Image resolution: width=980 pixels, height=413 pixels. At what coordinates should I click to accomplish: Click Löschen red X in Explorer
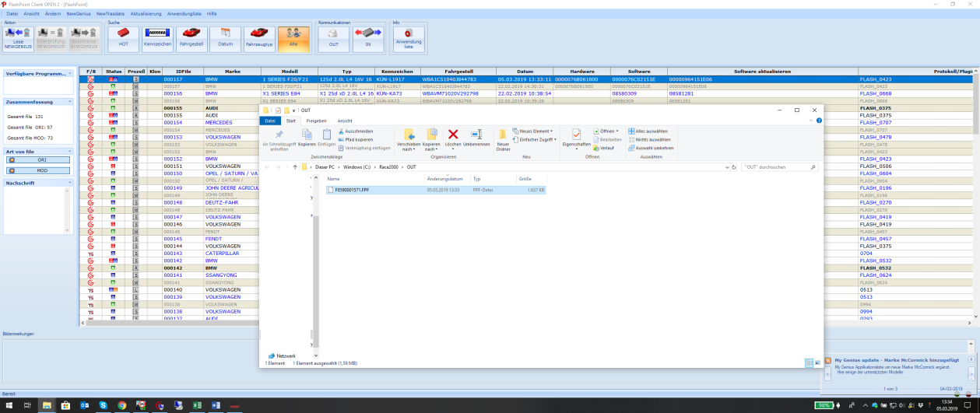453,139
